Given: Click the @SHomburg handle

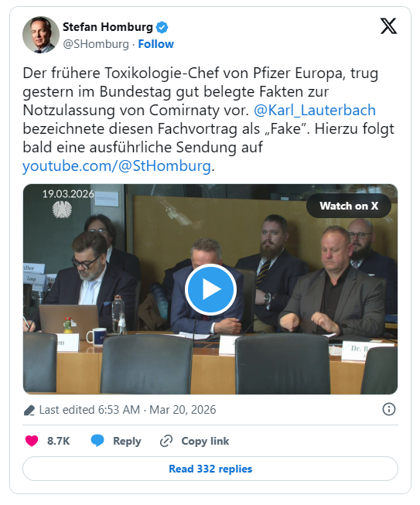Looking at the screenshot, I should pyautogui.click(x=96, y=44).
